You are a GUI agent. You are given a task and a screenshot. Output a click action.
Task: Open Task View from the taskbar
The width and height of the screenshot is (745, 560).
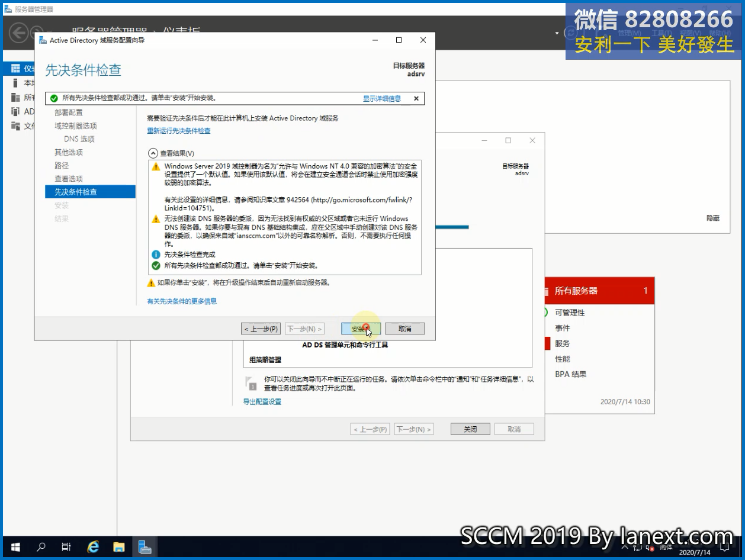pyautogui.click(x=66, y=547)
